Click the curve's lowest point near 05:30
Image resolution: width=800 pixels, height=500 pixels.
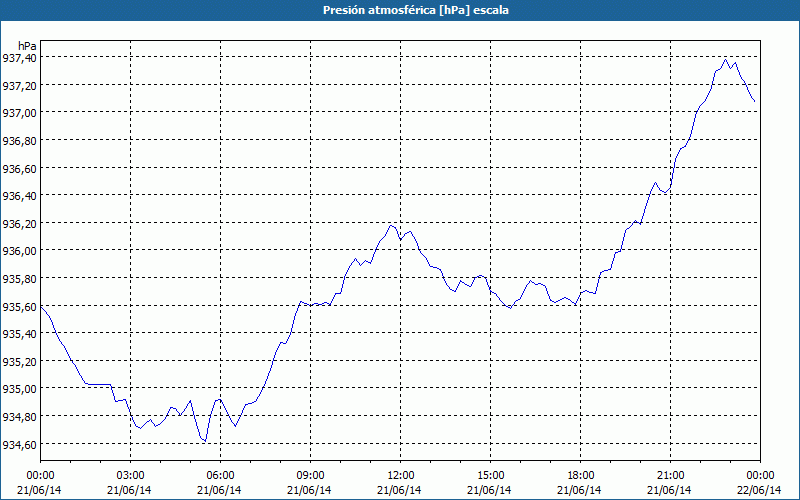click(205, 441)
